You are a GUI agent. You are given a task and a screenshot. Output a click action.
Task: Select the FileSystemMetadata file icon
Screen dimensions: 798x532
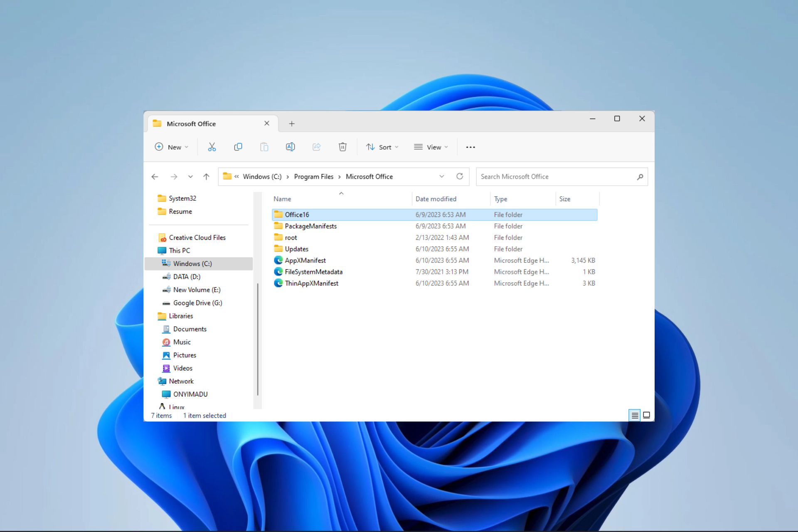[x=278, y=272]
